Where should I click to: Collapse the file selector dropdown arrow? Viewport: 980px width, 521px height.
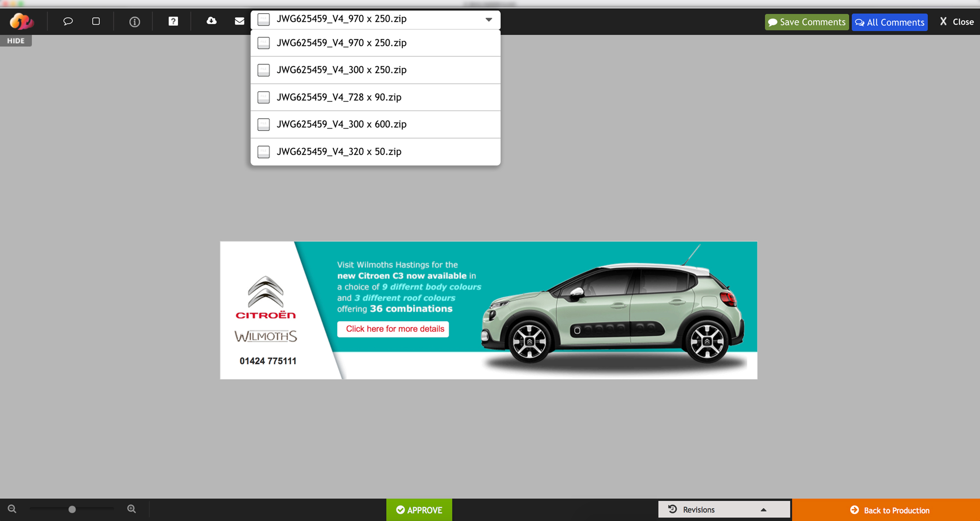489,20
